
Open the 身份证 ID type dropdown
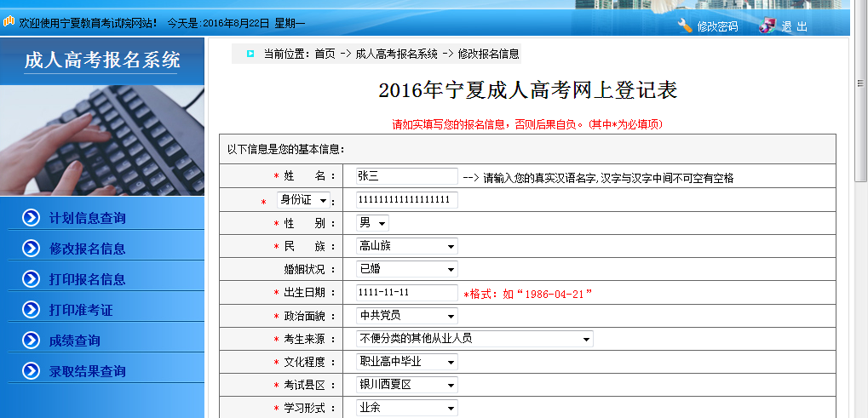tap(303, 201)
